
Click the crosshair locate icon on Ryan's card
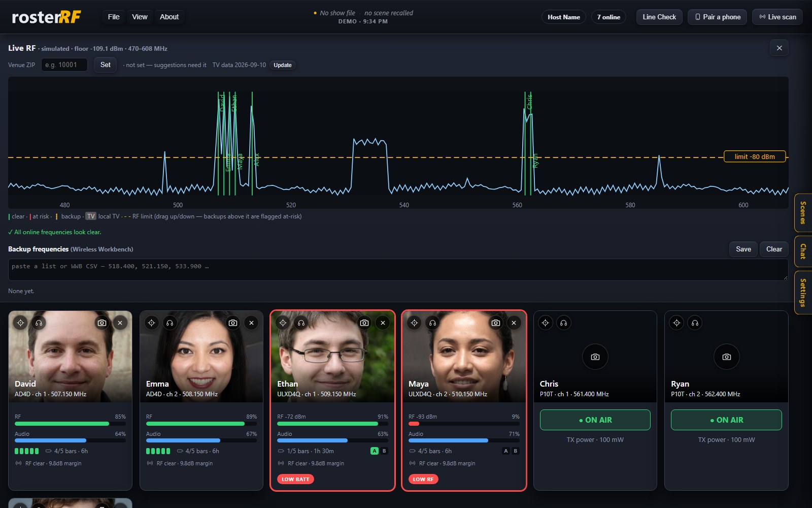pyautogui.click(x=676, y=323)
